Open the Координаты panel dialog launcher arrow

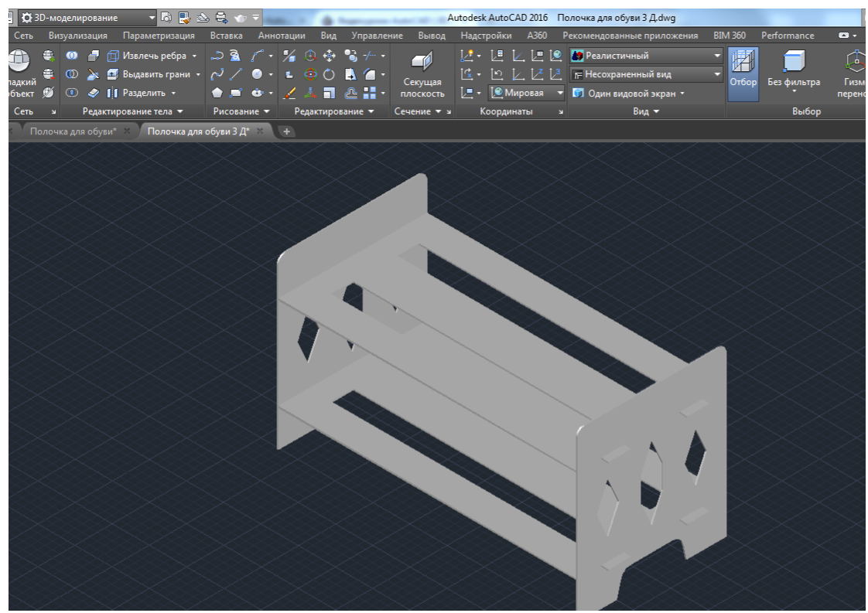(x=561, y=112)
